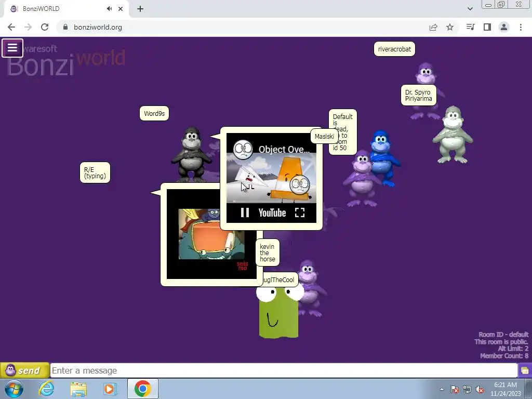The height and width of the screenshot is (399, 532).
Task: Click the Masiski name tag
Action: 324,136
